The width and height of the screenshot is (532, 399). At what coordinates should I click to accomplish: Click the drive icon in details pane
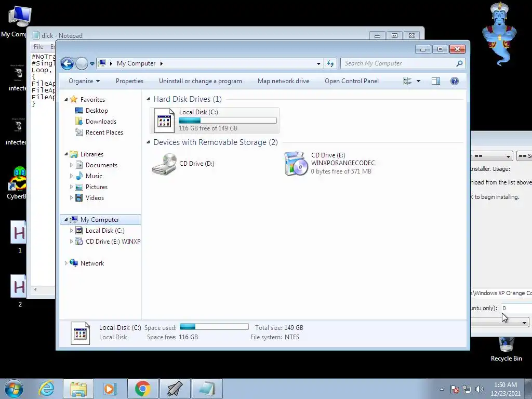(81, 333)
